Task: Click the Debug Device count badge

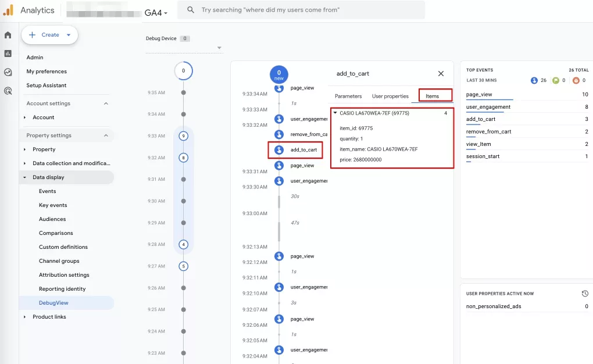Action: pyautogui.click(x=184, y=38)
